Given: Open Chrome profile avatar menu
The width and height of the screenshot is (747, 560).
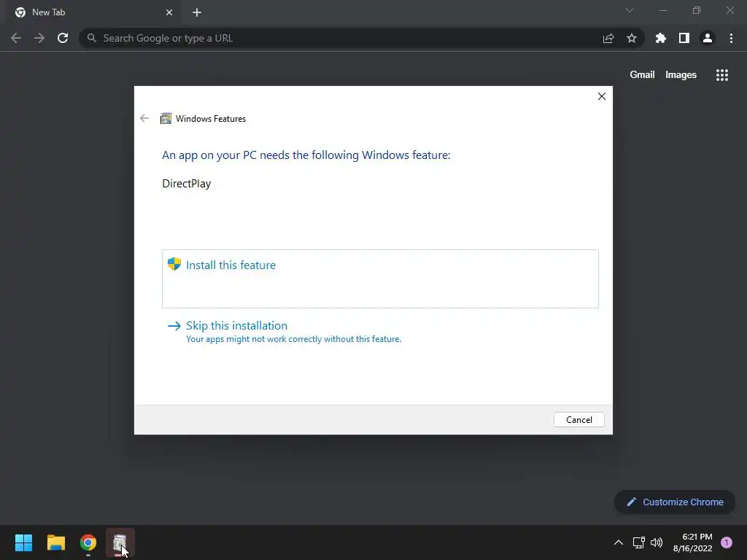Looking at the screenshot, I should point(708,38).
